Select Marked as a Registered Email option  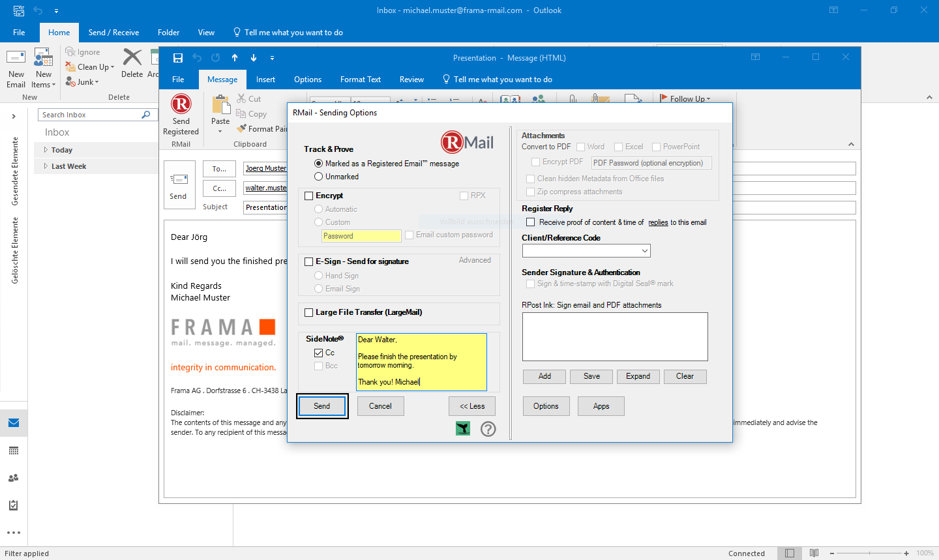318,164
